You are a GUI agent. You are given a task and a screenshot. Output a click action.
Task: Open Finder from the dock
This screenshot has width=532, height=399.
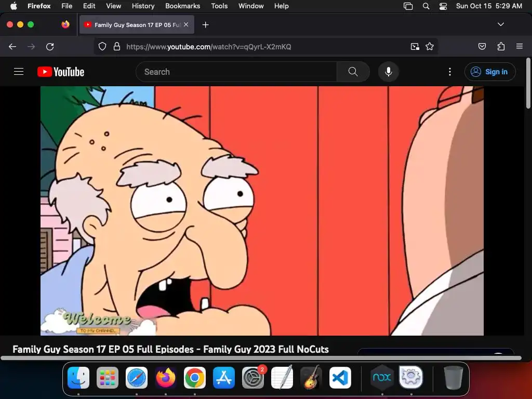click(x=78, y=378)
